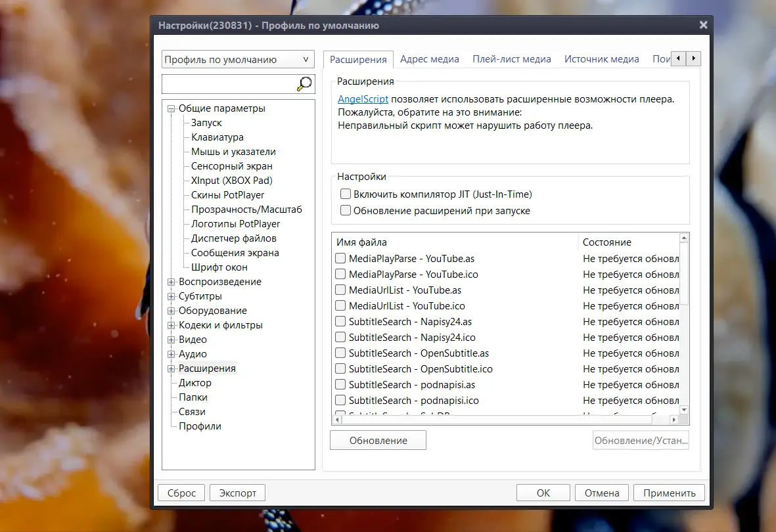This screenshot has height=532, width=776.
Task: Expand the Субтитры tree node
Action: tap(171, 296)
